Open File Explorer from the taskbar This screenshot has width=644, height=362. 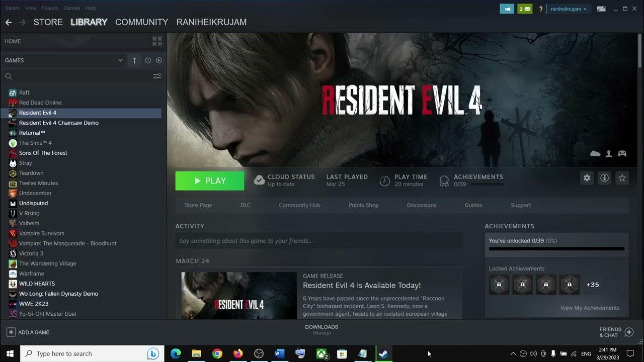[196, 353]
